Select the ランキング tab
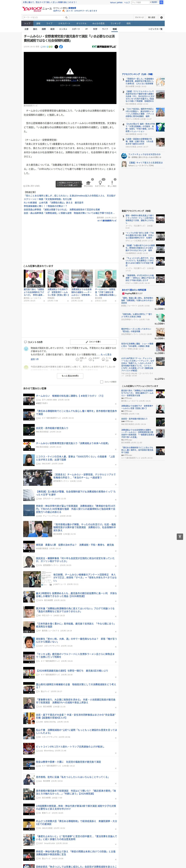The width and height of the screenshot is (186, 868). [x=115, y=23]
